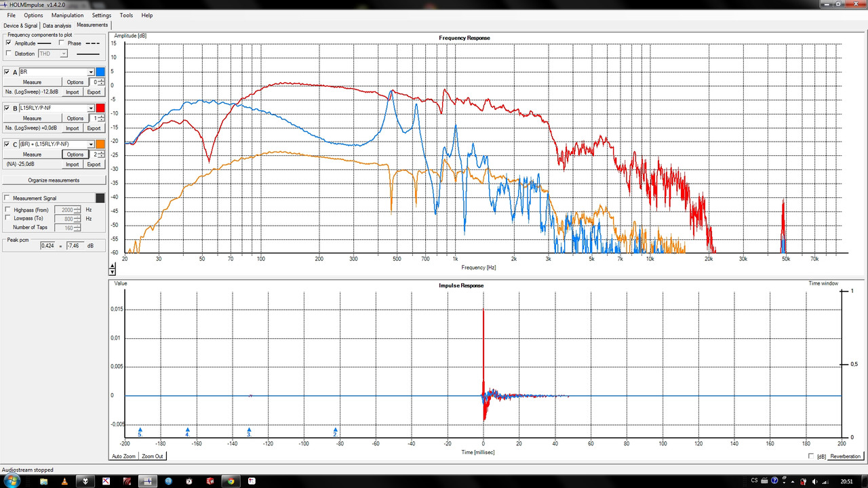Open the Manipulation menu
Viewport: 868px width, 488px height.
(x=68, y=15)
